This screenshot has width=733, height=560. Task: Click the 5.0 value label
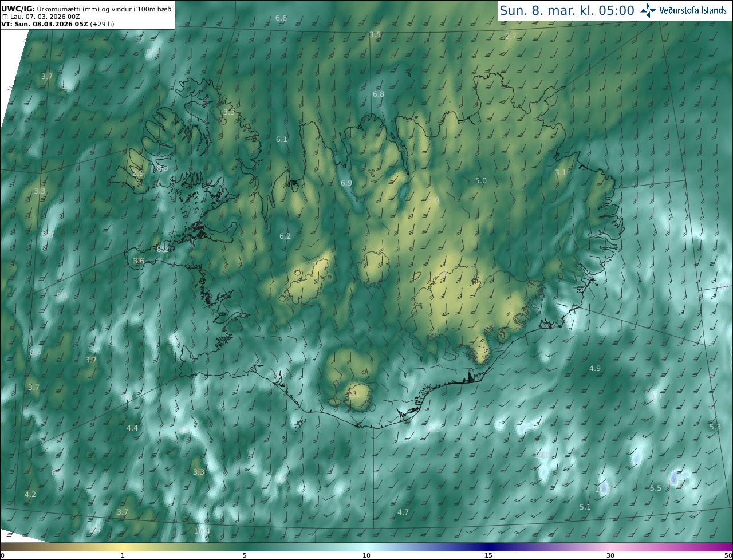[x=481, y=181]
